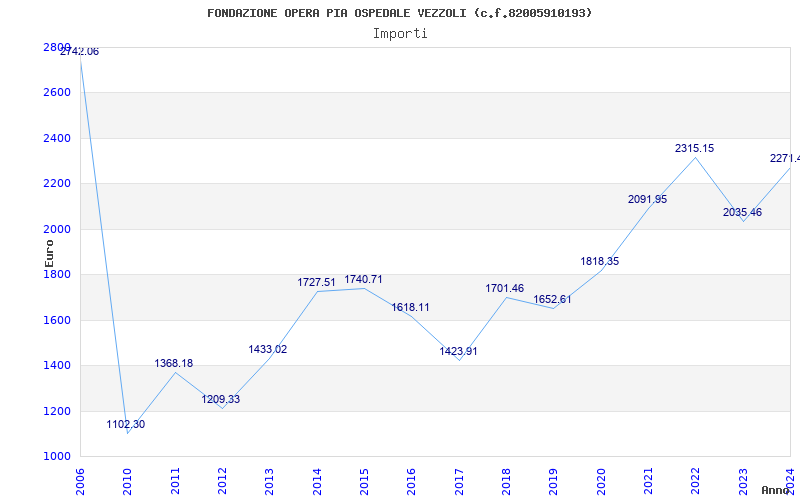The width and height of the screenshot is (800, 500).
Task: Select the 1200 y-axis tick label
Action: (x=57, y=411)
